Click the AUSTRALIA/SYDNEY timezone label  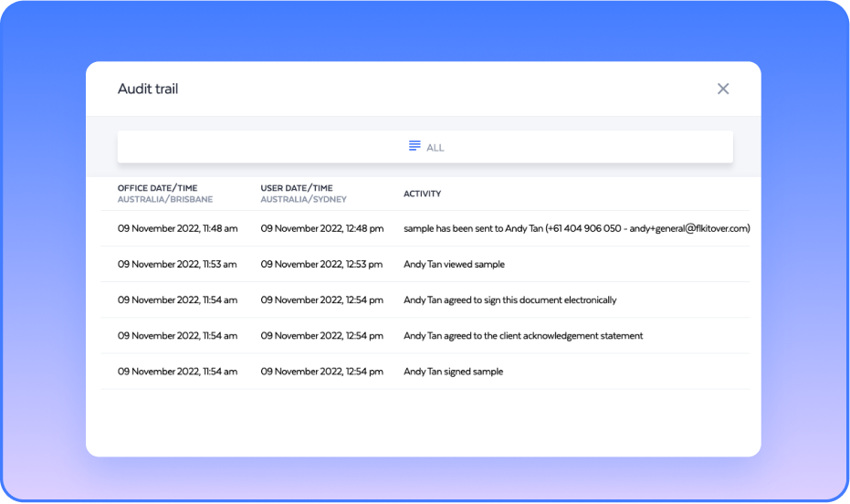click(303, 199)
